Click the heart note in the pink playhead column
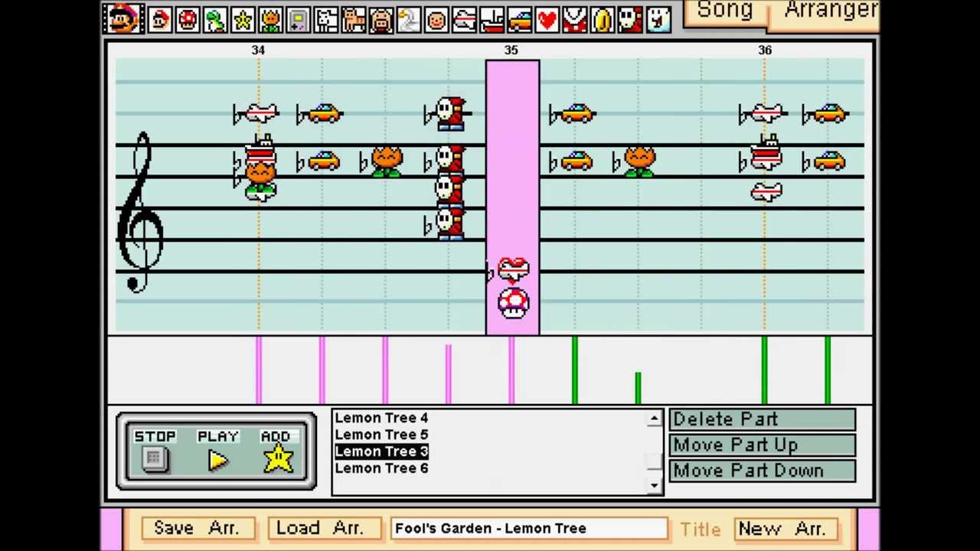 [x=513, y=269]
